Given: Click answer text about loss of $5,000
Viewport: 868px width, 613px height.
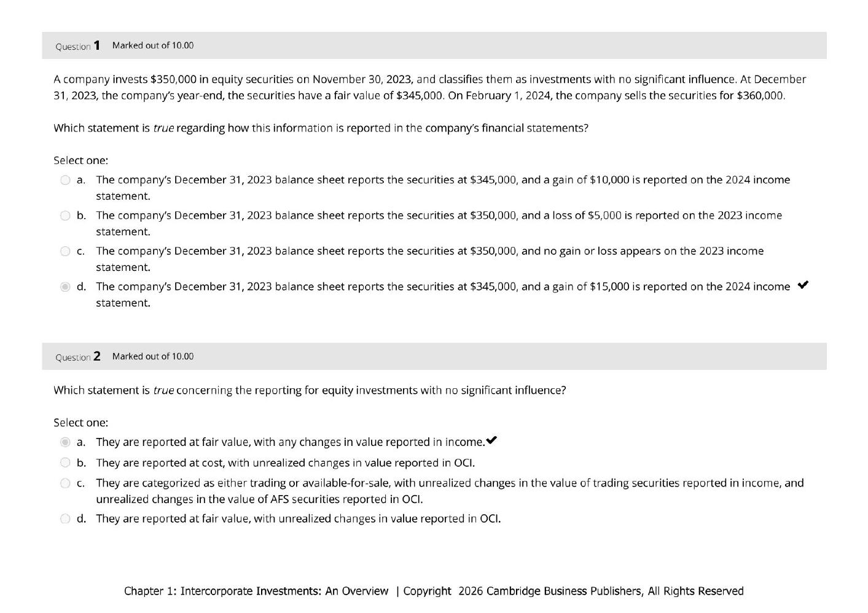Looking at the screenshot, I should pos(439,224).
